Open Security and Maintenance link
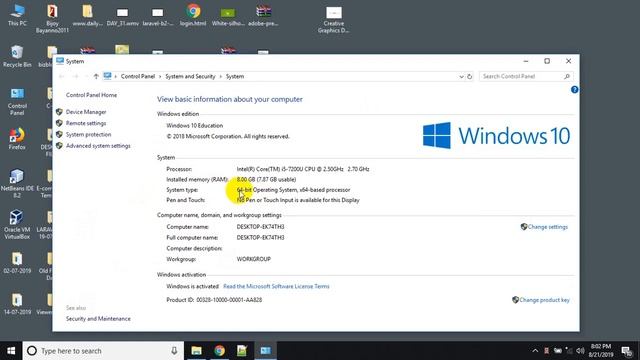Viewport: 640px width, 360px height. coord(98,319)
